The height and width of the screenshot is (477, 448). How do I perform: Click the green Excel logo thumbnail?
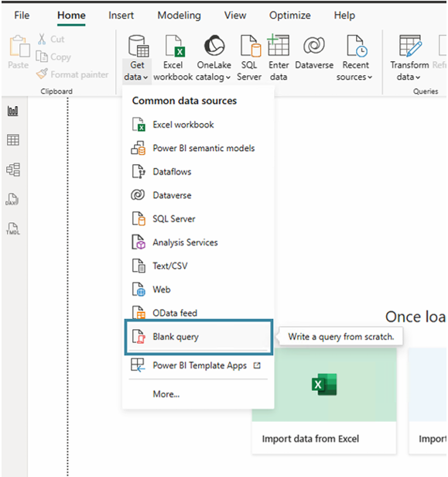pyautogui.click(x=324, y=385)
